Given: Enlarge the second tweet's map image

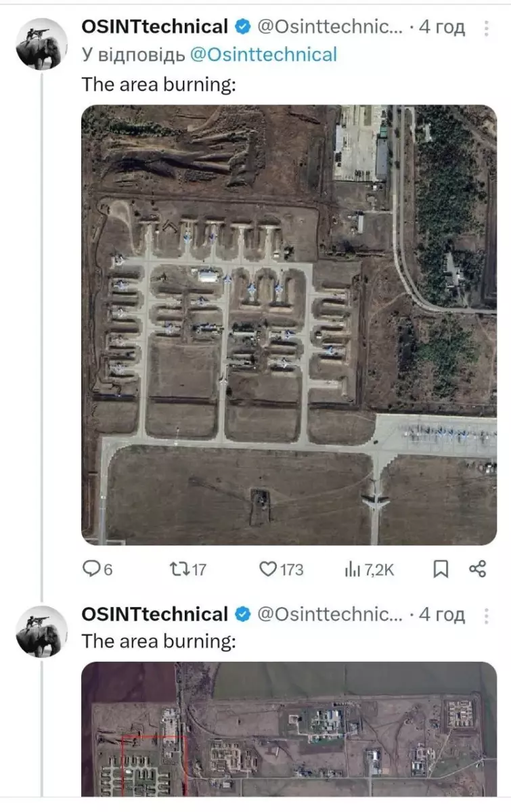Looking at the screenshot, I should 289,729.
